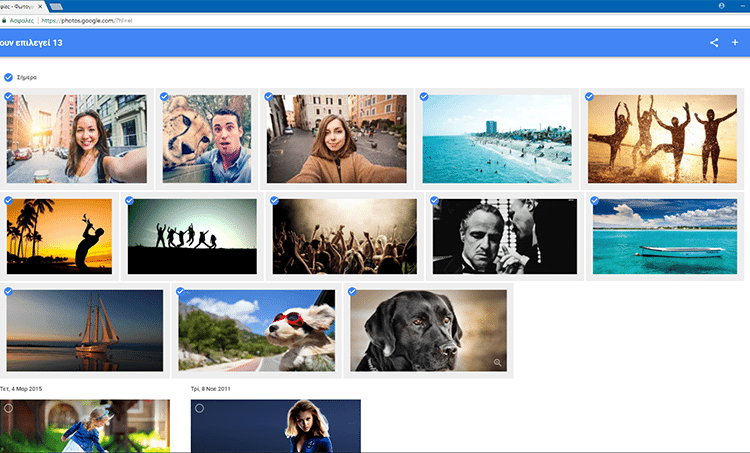Open the concert crowd thumbnail

click(345, 236)
